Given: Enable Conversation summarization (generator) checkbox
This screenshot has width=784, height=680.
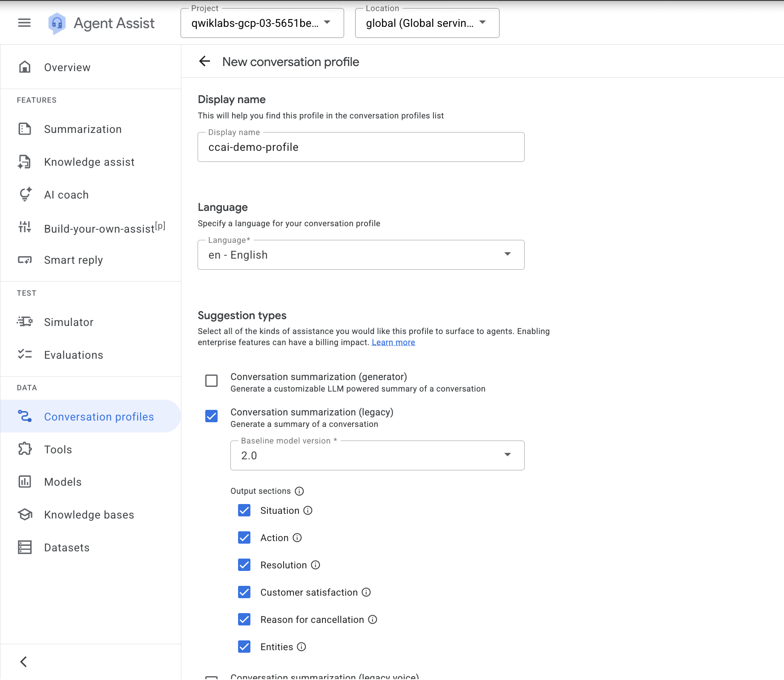Looking at the screenshot, I should 211,380.
